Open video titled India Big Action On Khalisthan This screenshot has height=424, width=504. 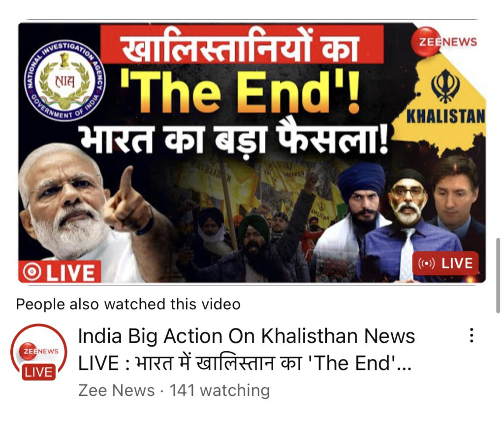(247, 350)
